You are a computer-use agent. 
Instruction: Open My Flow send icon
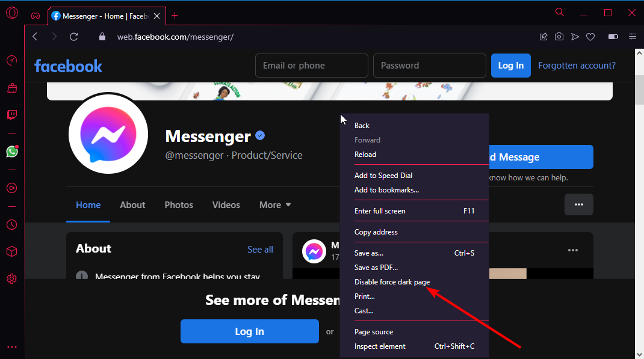coord(575,37)
